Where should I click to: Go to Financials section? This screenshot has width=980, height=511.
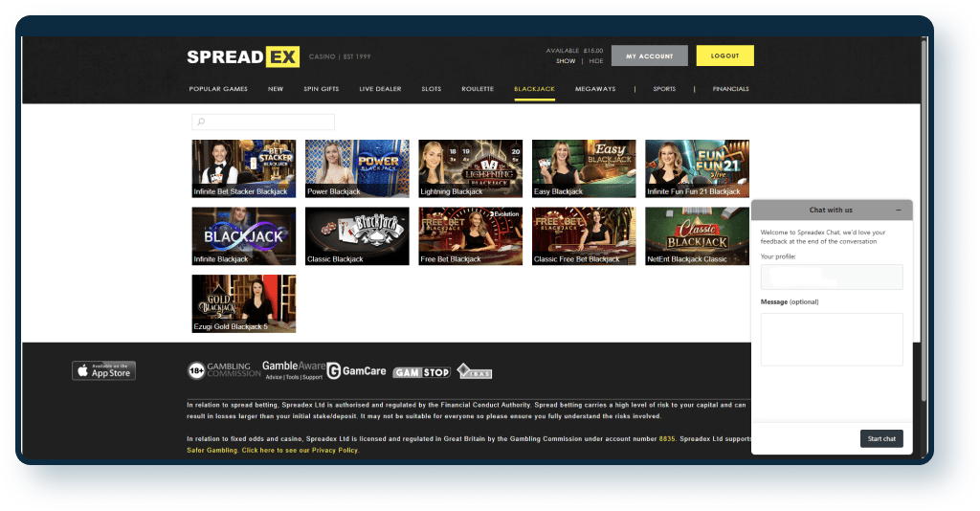tap(730, 89)
